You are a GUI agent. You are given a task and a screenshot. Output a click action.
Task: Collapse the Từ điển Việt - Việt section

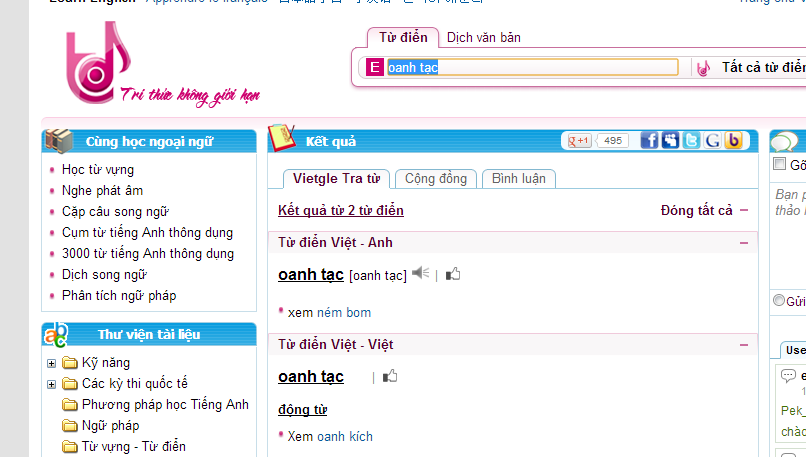click(x=744, y=345)
